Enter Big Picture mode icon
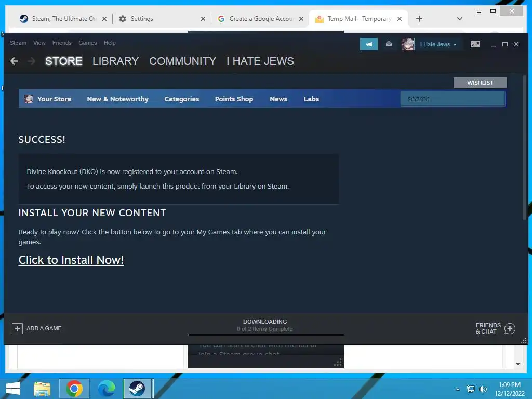The height and width of the screenshot is (399, 532). 475,44
